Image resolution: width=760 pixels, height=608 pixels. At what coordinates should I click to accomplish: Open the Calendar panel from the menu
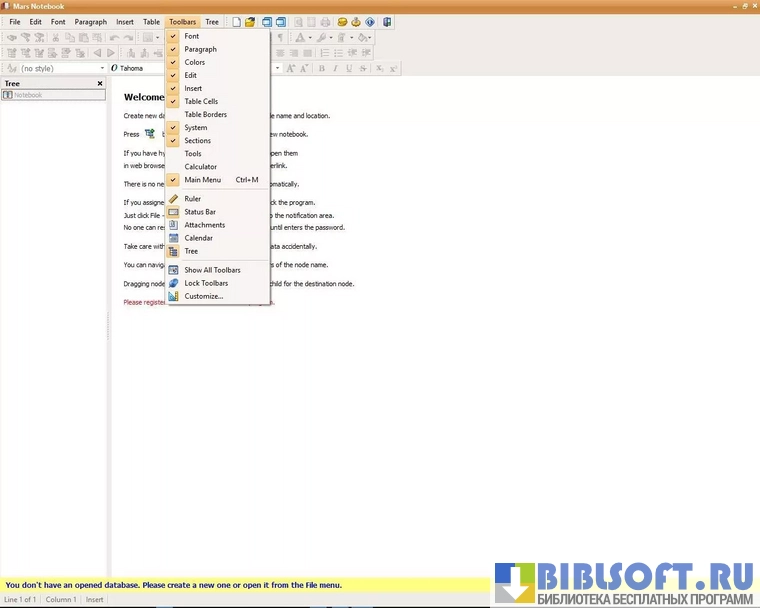[x=198, y=238]
